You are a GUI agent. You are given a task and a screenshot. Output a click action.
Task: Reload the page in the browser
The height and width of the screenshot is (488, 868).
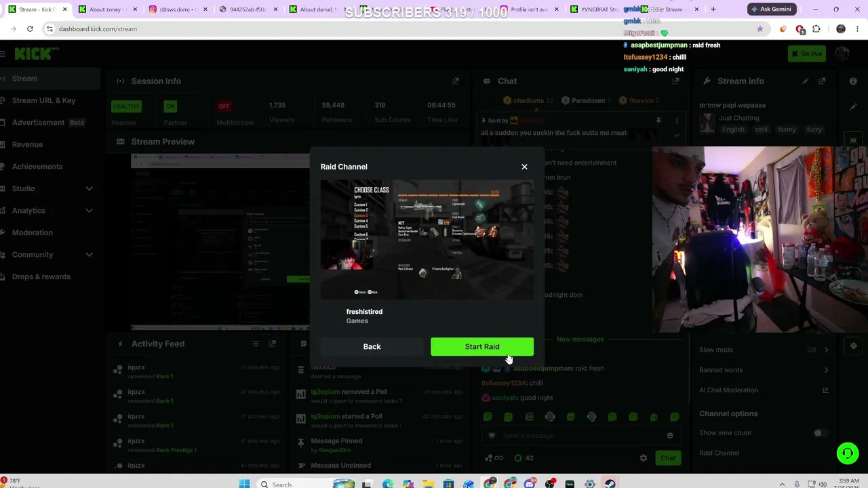point(30,29)
